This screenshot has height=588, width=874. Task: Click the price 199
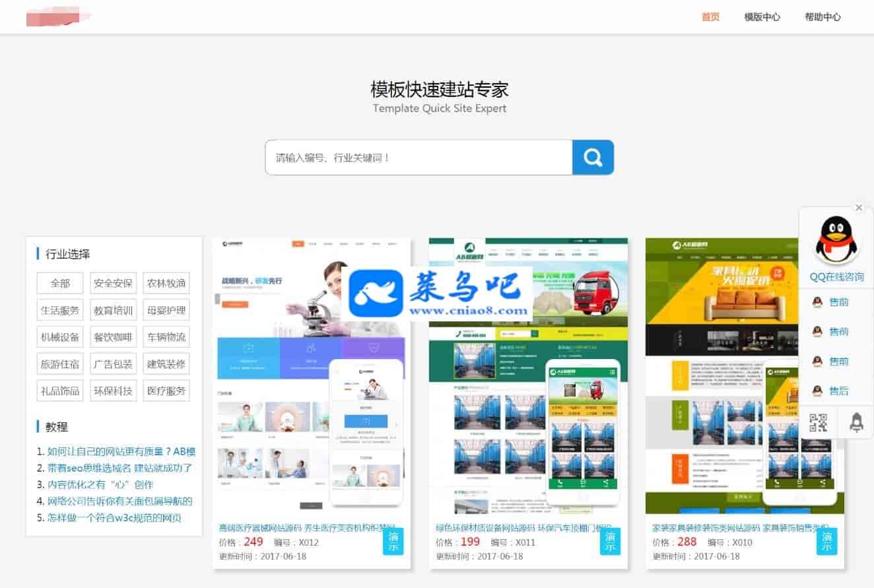coord(470,542)
